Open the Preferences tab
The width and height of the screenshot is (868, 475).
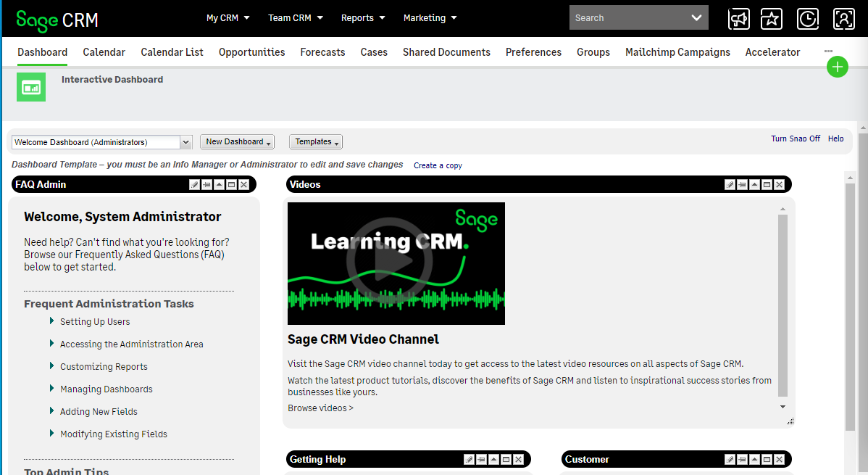[533, 52]
